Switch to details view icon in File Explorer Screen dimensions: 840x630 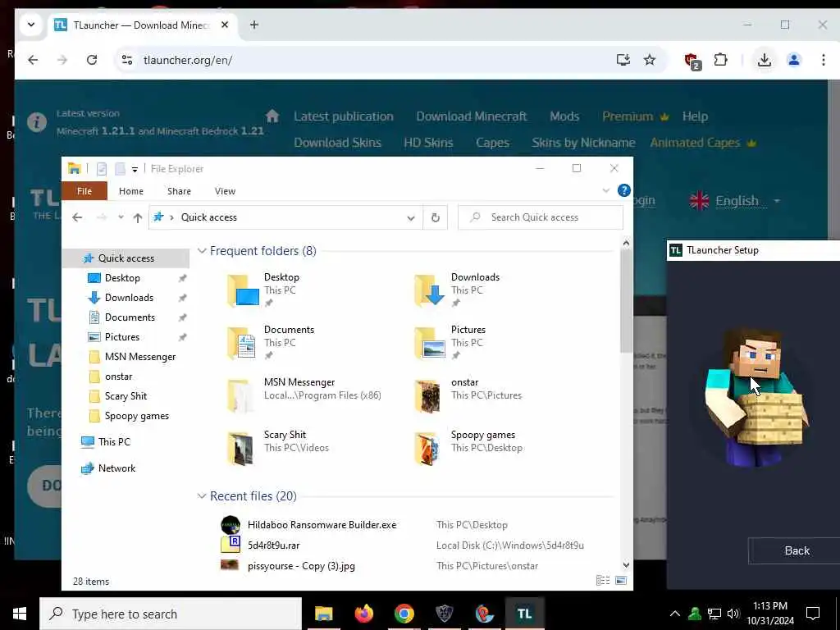pyautogui.click(x=603, y=580)
